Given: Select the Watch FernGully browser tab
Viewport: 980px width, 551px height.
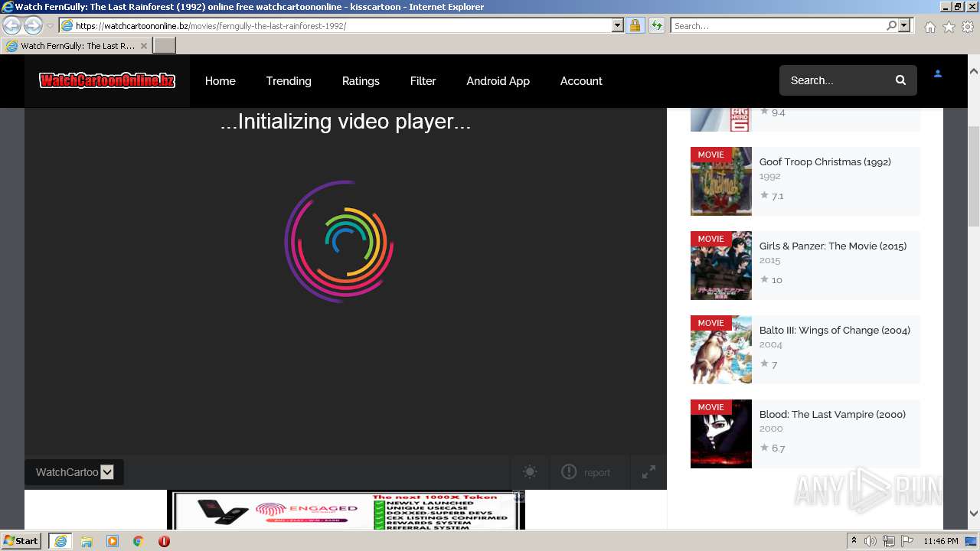Looking at the screenshot, I should 77,46.
